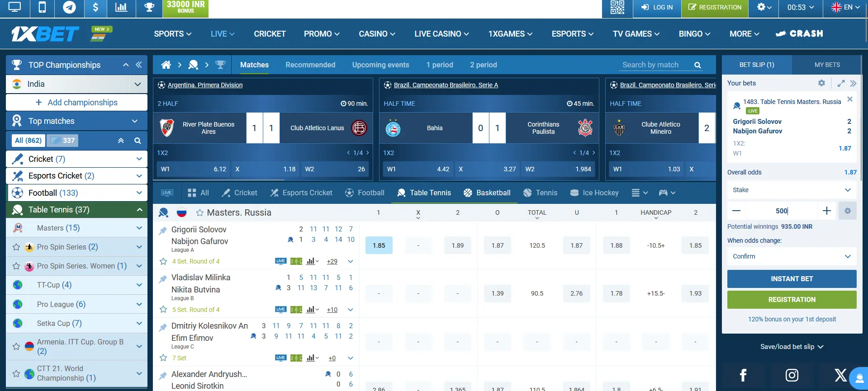Screen dimensions: 868x391
Task: Switch to the MY BETS tab
Action: pyautogui.click(x=827, y=65)
